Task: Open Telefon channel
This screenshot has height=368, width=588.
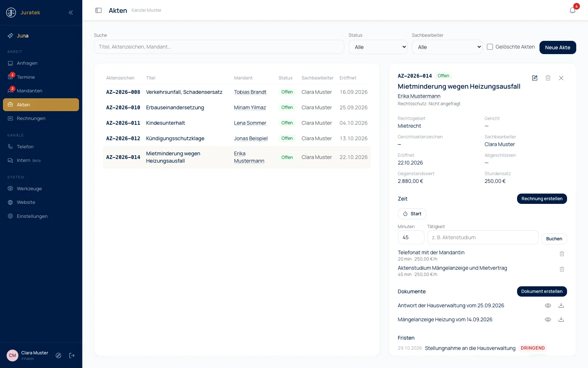Action: pyautogui.click(x=41, y=146)
